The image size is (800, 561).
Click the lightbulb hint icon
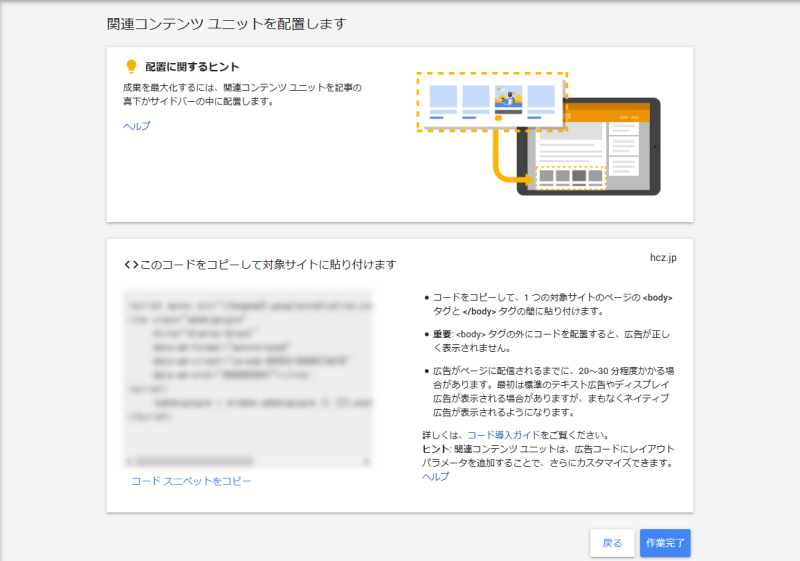point(131,66)
